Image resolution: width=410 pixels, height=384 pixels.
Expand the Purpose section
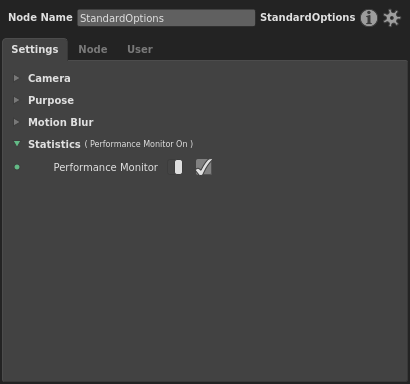(51, 100)
